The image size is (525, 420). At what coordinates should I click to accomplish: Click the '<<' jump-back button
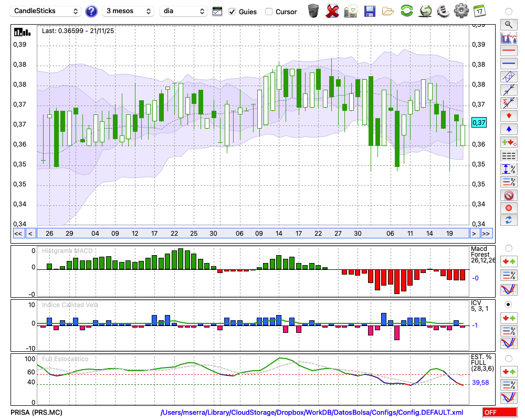pyautogui.click(x=18, y=233)
